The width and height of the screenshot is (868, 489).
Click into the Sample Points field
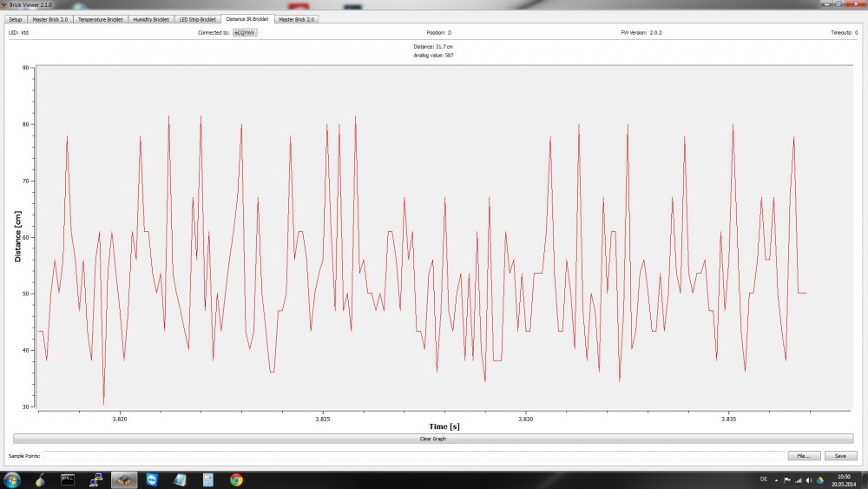(412, 455)
